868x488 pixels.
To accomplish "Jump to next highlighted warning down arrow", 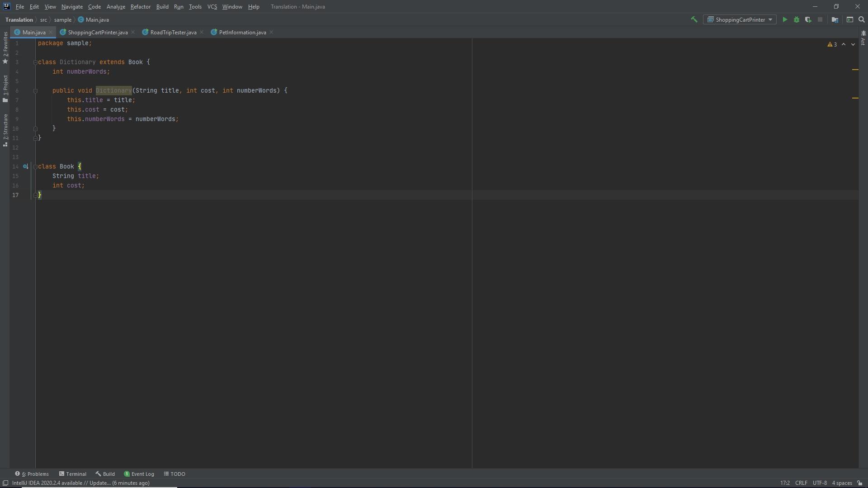I will [853, 44].
